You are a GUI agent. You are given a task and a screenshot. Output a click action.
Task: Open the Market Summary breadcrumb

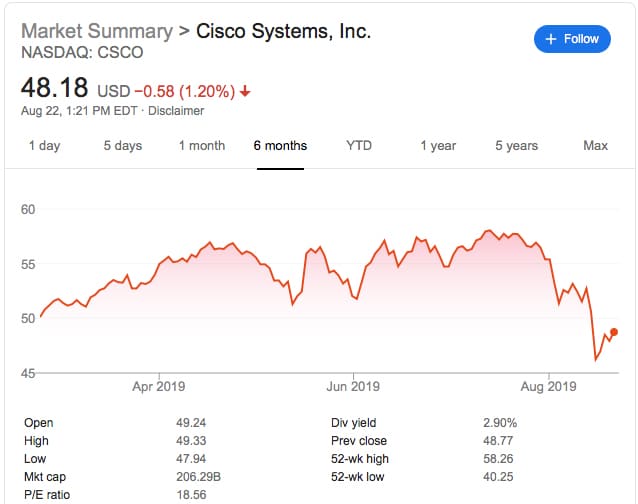97,31
